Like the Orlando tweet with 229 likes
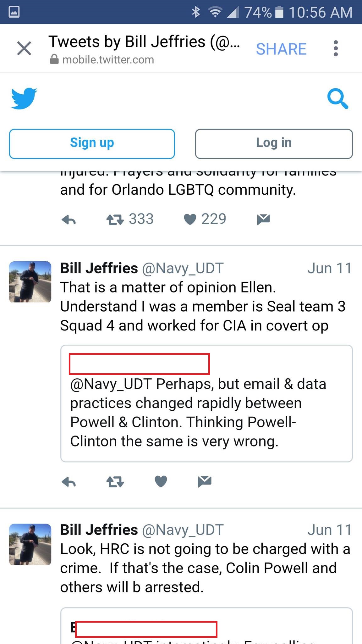 tap(190, 219)
